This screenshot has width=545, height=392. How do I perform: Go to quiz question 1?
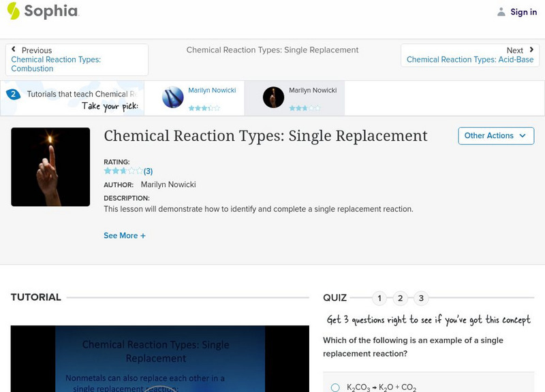pos(379,298)
